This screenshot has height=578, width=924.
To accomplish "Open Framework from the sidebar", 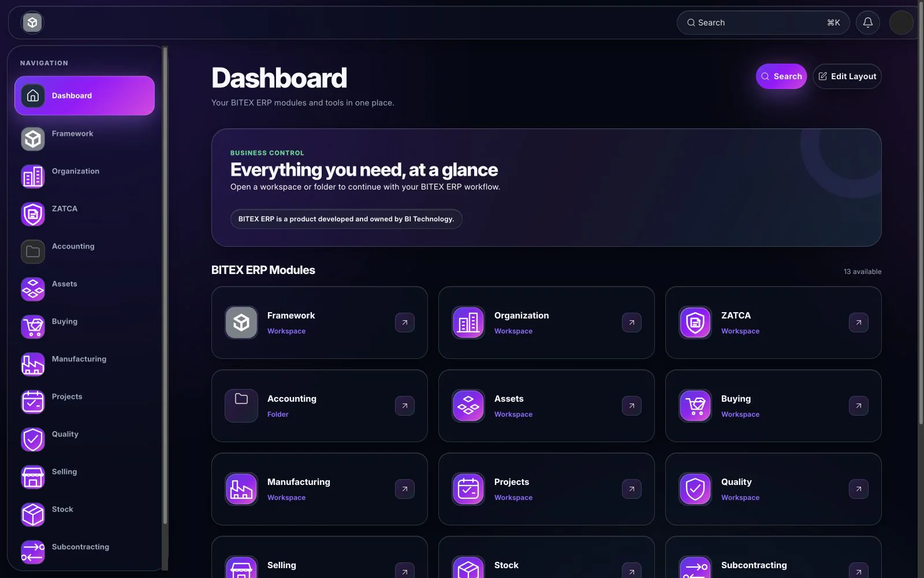I will [84, 139].
